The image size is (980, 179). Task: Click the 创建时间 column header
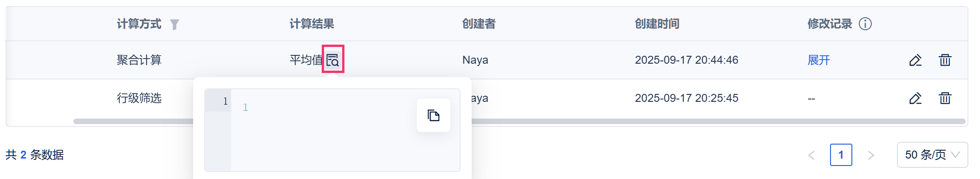click(657, 24)
